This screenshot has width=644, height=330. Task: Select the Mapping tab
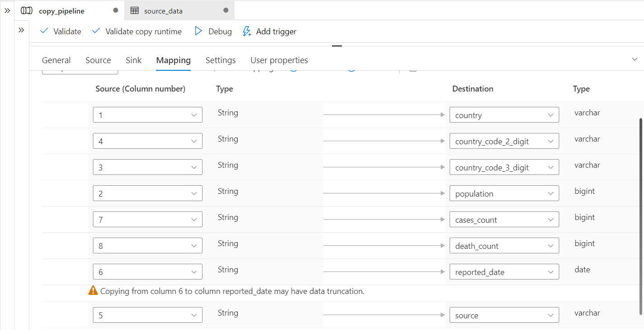[x=174, y=60]
